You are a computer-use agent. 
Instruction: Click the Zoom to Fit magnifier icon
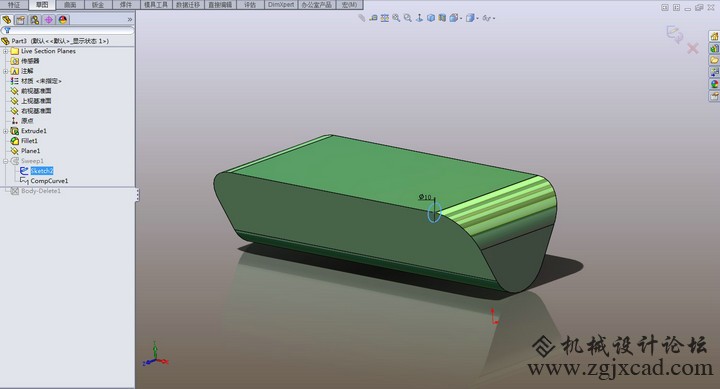[396, 18]
